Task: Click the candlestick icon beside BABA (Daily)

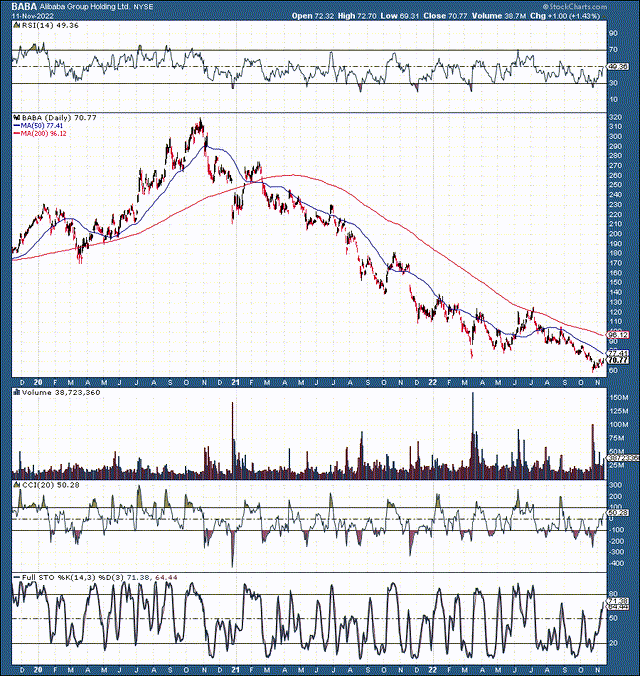Action: click(17, 117)
